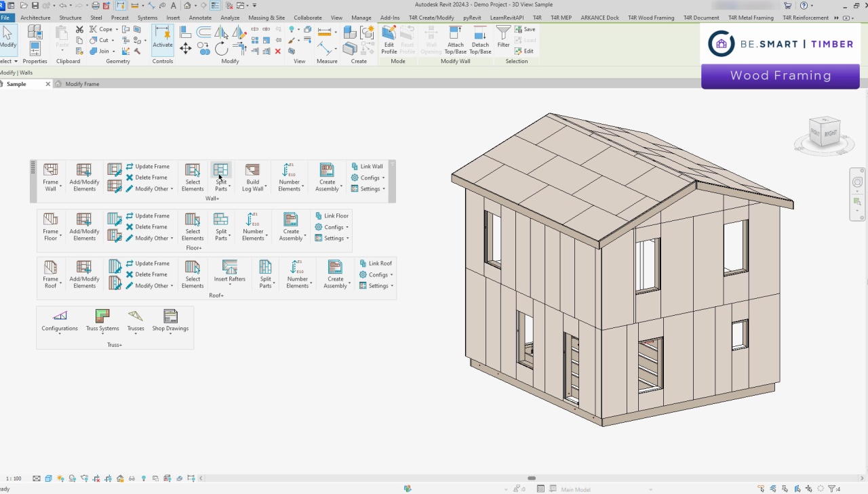Click Update Frame in the Wall+ panel
Viewport: 868px width, 494px height.
(x=148, y=167)
